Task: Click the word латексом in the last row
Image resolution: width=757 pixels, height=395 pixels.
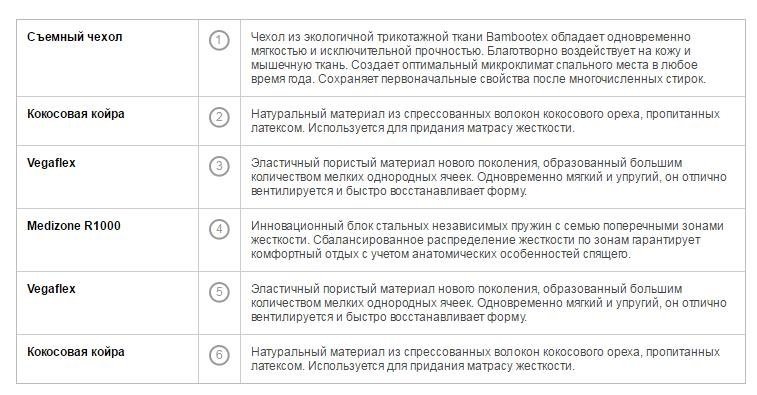Action: pyautogui.click(x=277, y=366)
